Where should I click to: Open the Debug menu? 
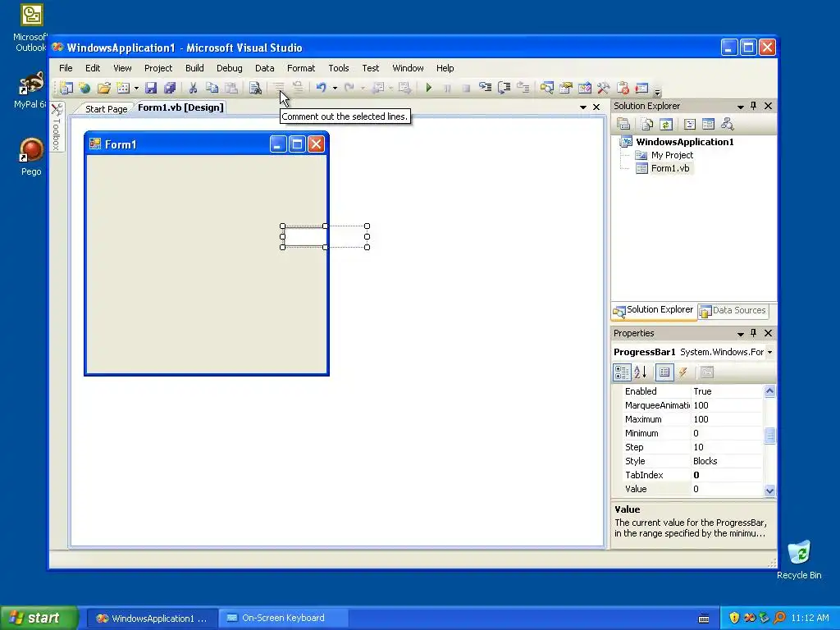point(230,68)
